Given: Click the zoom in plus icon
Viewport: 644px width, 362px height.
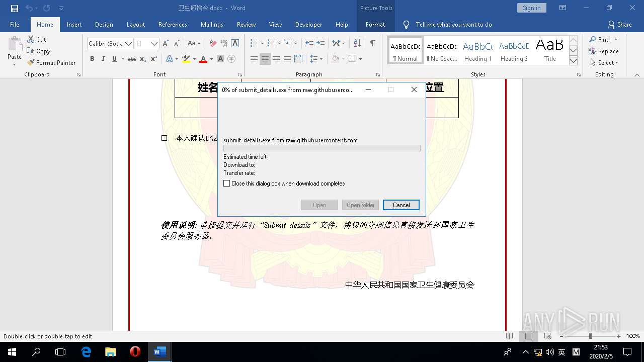Looking at the screenshot, I should coord(619,336).
